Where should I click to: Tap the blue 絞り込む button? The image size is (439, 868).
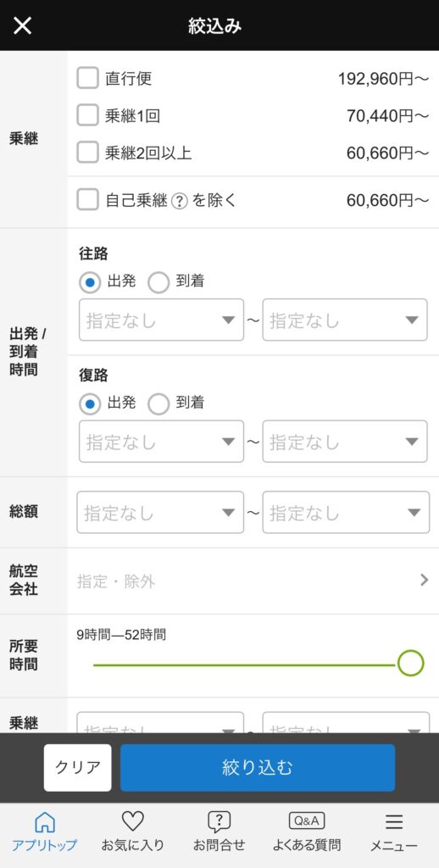click(258, 767)
